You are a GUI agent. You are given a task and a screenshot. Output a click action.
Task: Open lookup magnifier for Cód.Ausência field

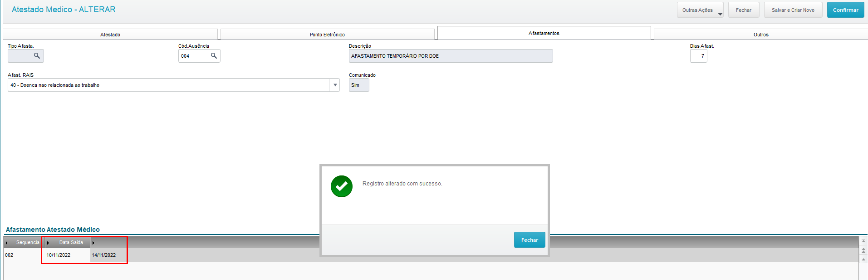pos(214,56)
